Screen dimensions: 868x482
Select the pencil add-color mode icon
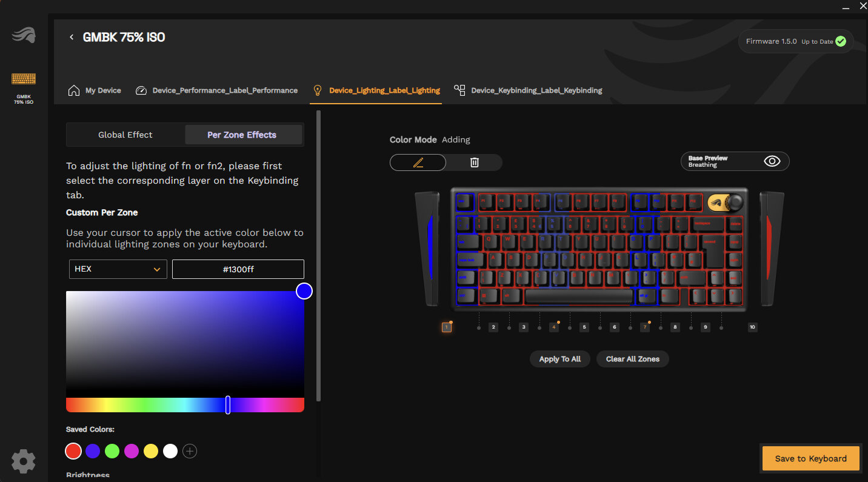point(418,162)
